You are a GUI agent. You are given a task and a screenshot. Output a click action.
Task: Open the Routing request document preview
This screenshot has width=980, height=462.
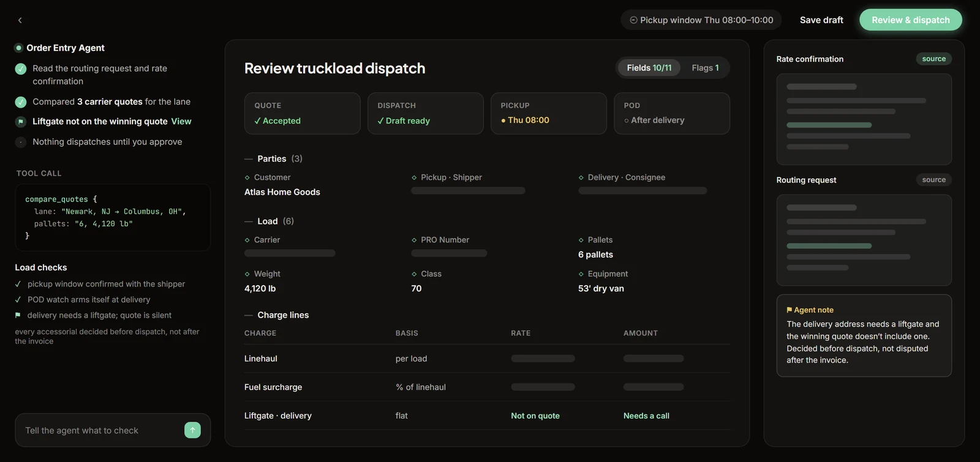864,240
